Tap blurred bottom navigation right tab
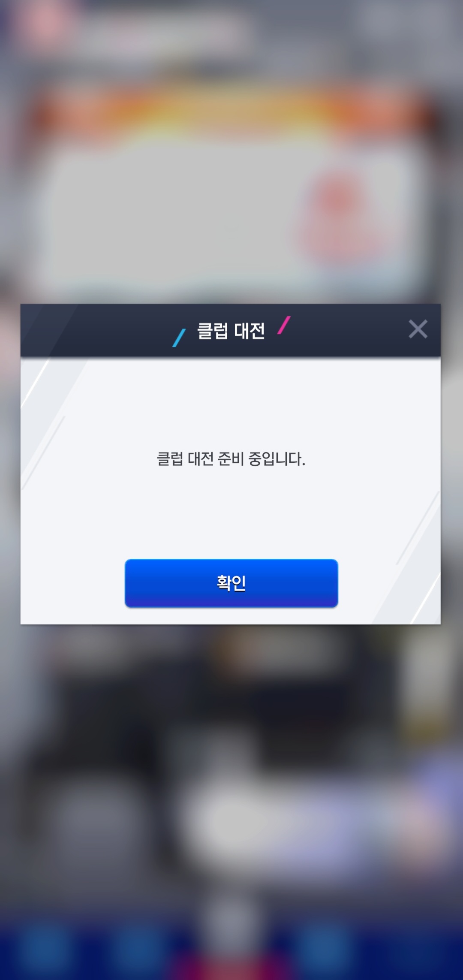463x980 pixels. tap(326, 950)
